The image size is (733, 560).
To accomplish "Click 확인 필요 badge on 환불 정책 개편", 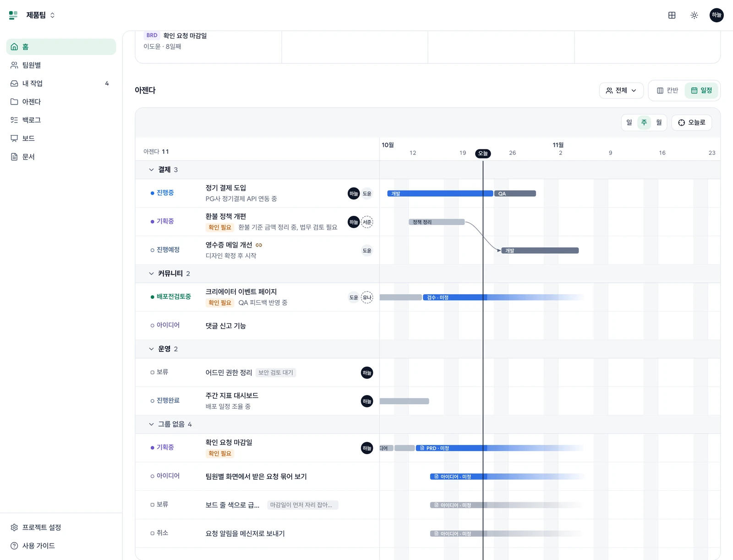I will tap(220, 227).
